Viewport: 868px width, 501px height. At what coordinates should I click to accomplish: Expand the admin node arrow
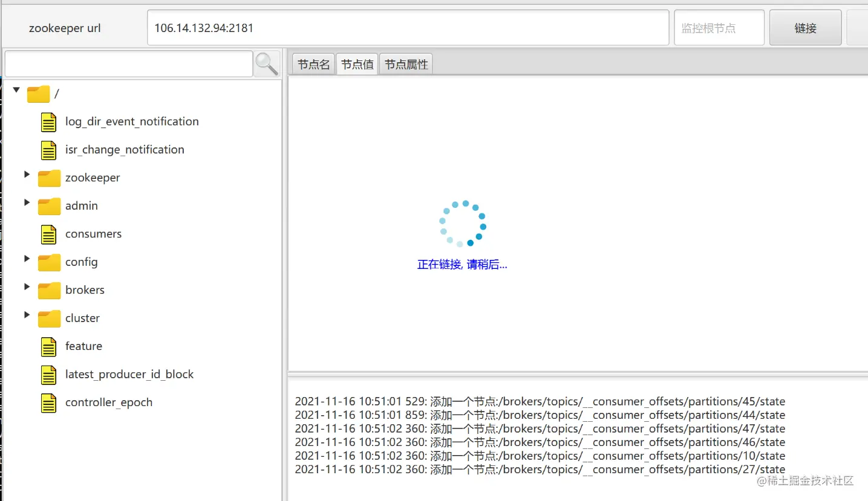coord(27,202)
